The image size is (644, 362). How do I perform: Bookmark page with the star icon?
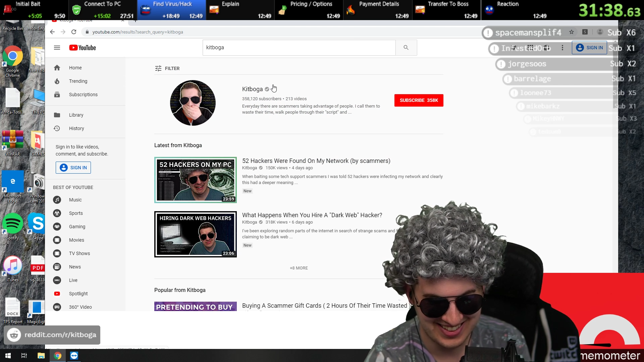coord(572,32)
